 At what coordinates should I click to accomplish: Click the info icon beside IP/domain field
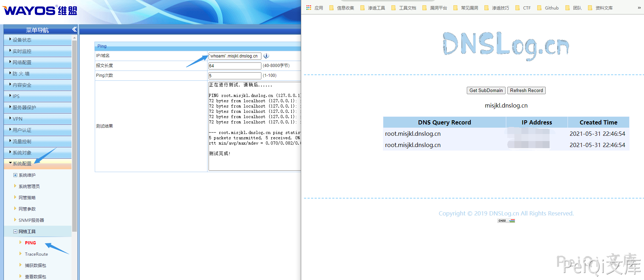click(x=266, y=56)
